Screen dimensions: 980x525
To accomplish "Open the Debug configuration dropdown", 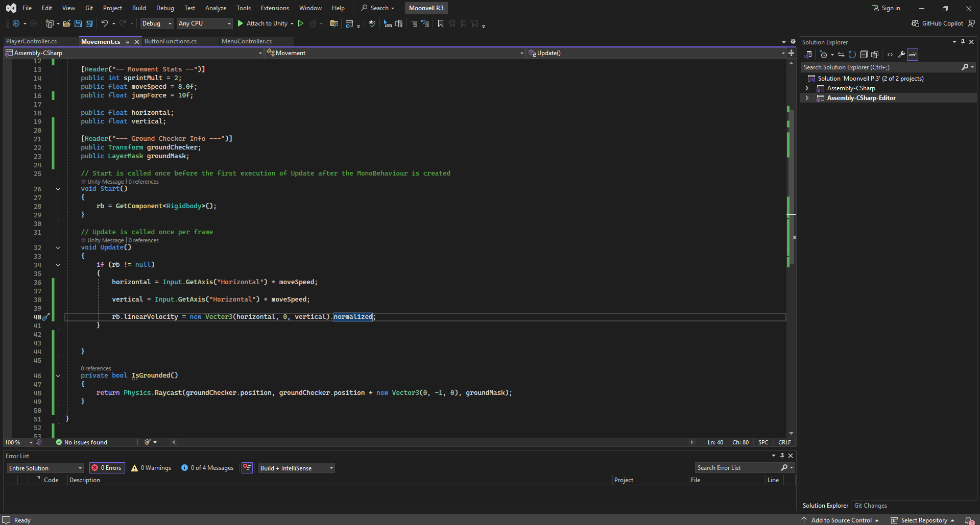I will point(157,23).
